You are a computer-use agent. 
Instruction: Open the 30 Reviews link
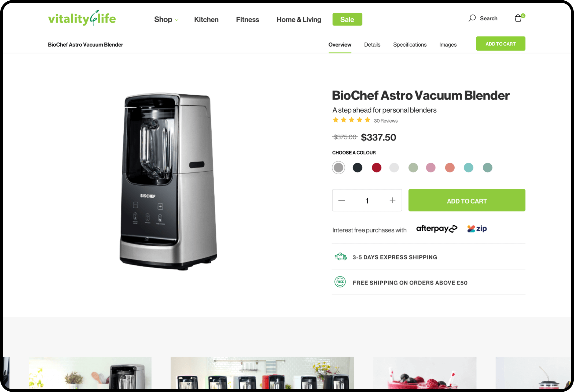pyautogui.click(x=385, y=121)
